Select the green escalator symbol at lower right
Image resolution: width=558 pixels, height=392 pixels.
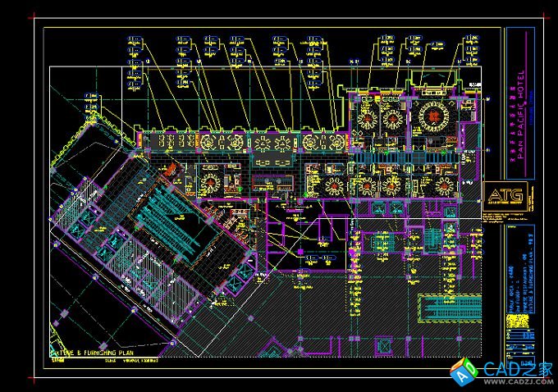[448, 308]
